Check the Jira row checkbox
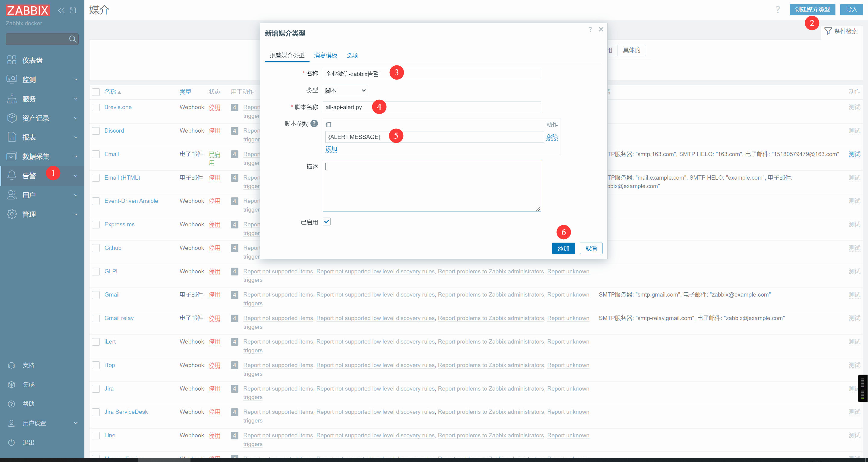The width and height of the screenshot is (868, 462). [96, 389]
